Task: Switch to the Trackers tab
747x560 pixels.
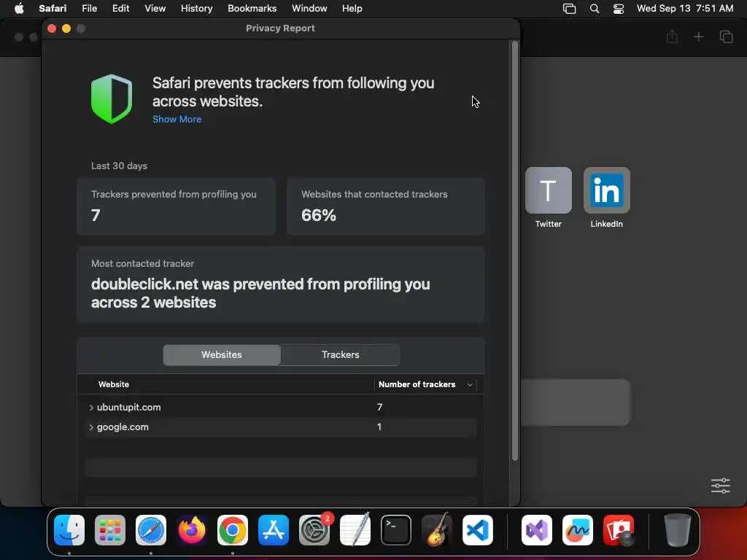Action: pos(340,355)
